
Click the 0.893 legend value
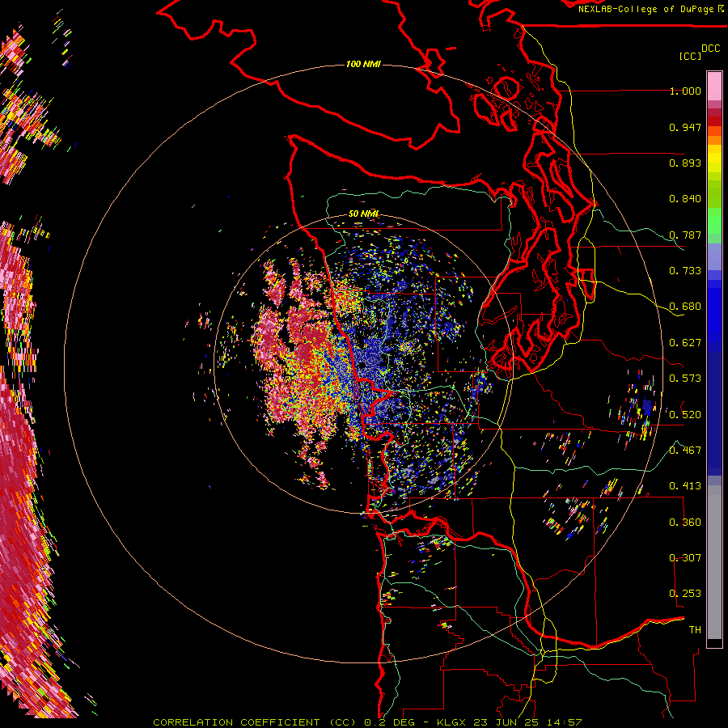(685, 163)
